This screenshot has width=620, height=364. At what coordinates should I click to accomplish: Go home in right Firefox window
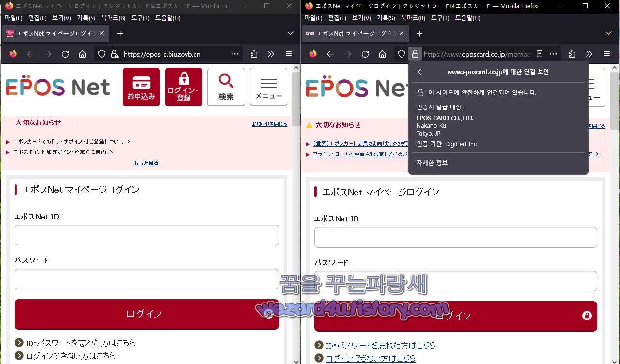(382, 54)
